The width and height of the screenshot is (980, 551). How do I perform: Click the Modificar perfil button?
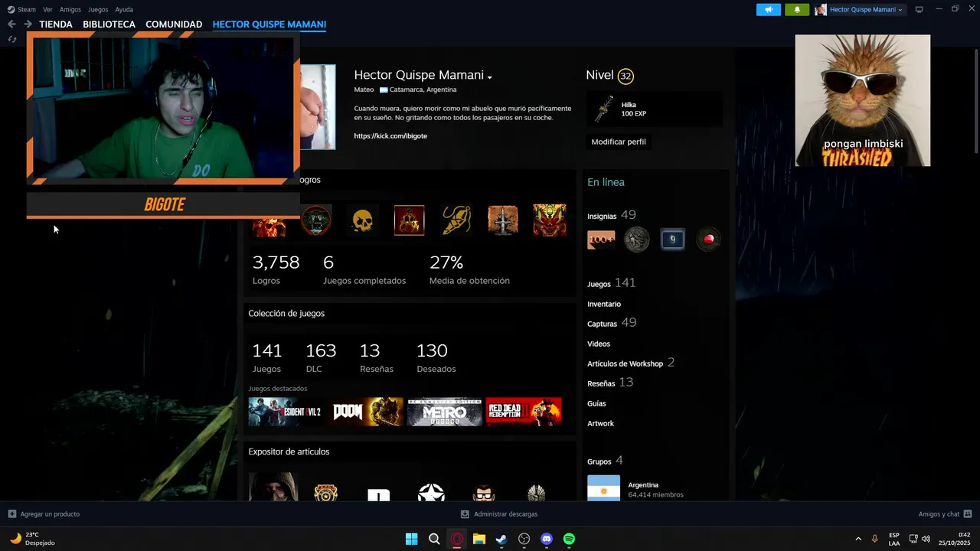619,142
